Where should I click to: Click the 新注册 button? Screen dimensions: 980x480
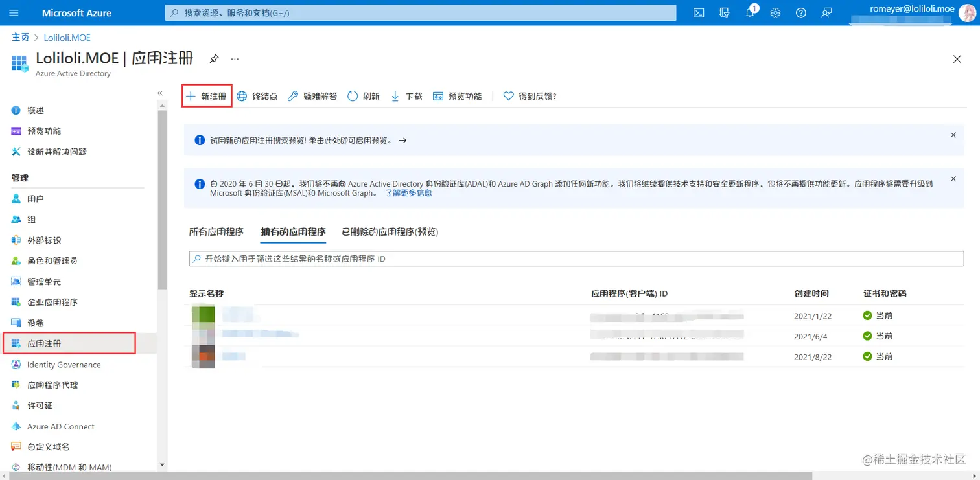click(x=207, y=96)
